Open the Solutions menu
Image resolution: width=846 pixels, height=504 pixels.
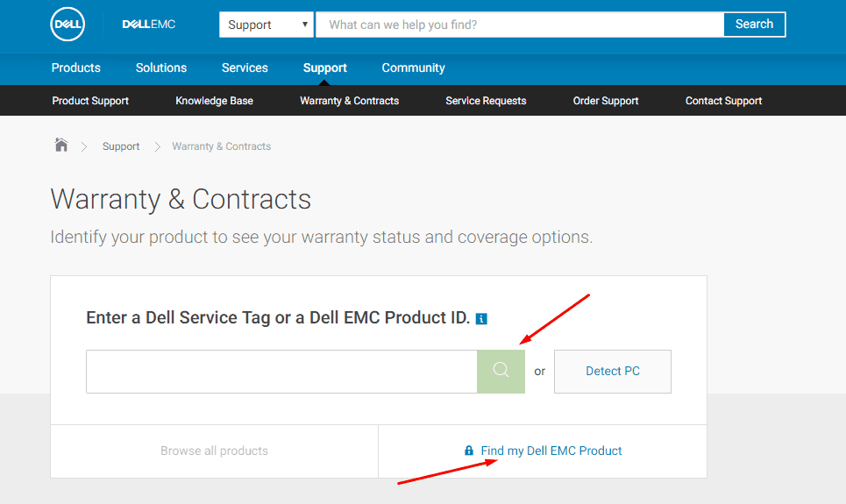pyautogui.click(x=161, y=68)
